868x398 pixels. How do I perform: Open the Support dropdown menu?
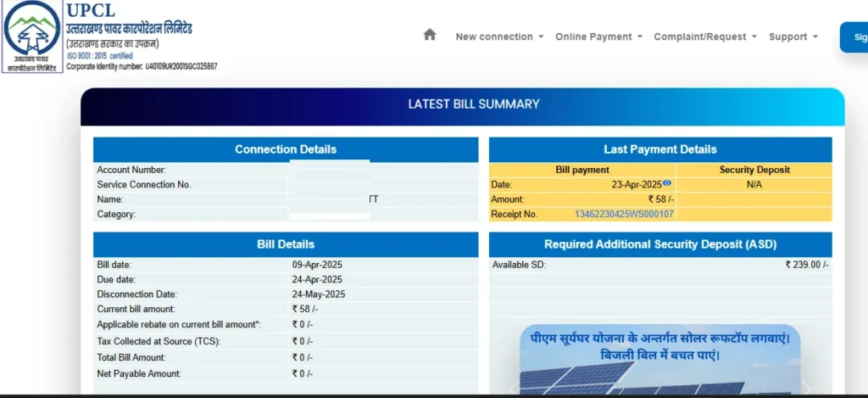coord(793,36)
